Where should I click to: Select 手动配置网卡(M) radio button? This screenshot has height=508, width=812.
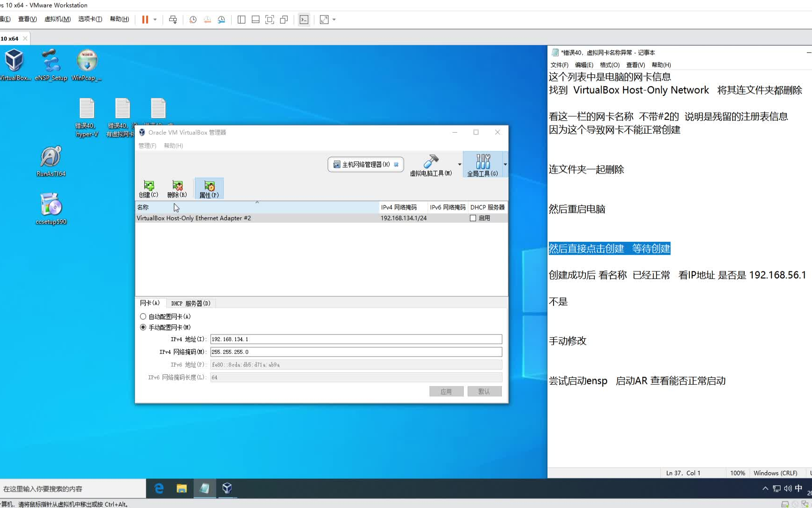(x=143, y=327)
